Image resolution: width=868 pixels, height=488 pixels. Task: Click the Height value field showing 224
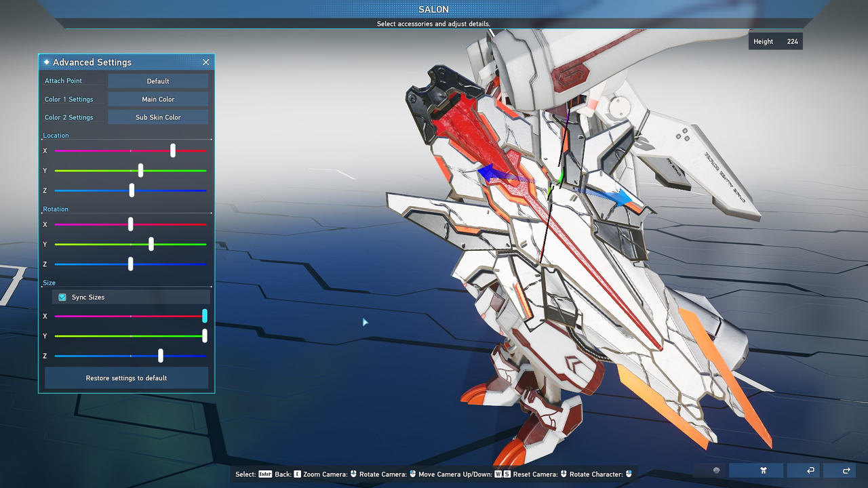tap(791, 41)
